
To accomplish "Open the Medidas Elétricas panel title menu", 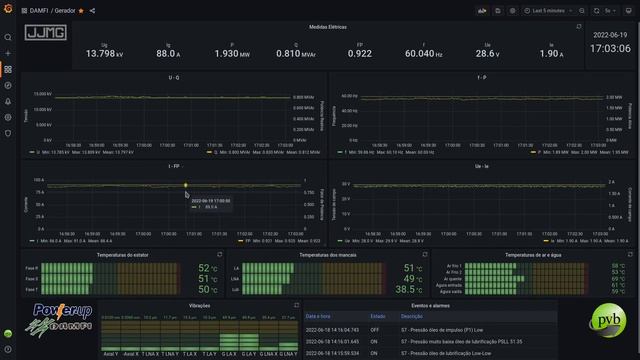I will point(328,27).
